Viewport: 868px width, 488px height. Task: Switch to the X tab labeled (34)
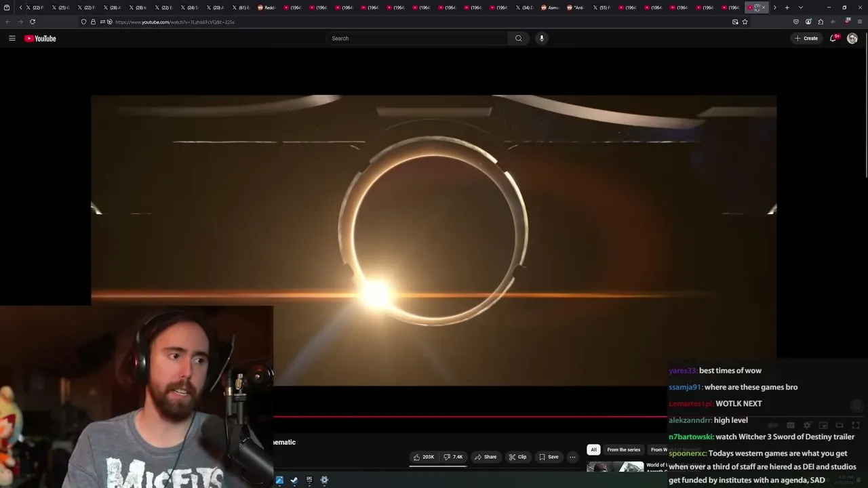click(x=524, y=7)
